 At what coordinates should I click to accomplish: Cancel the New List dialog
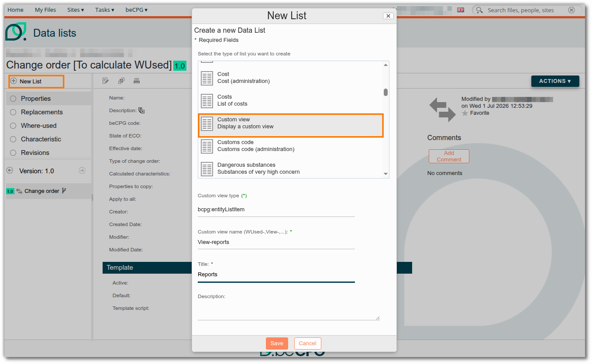[x=307, y=343]
